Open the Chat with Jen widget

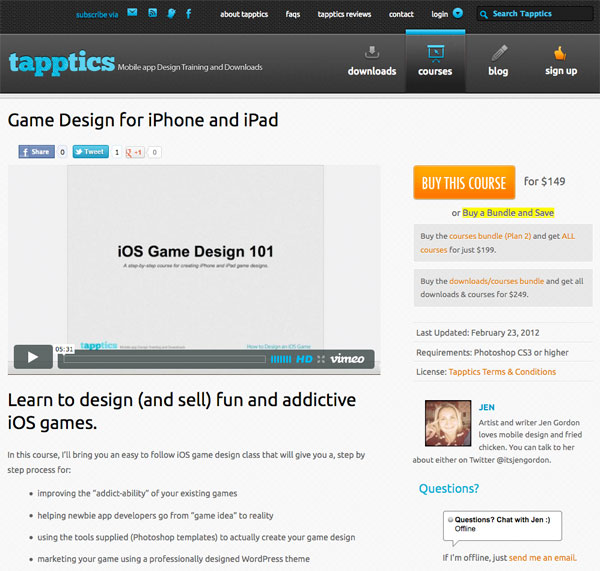point(502,525)
